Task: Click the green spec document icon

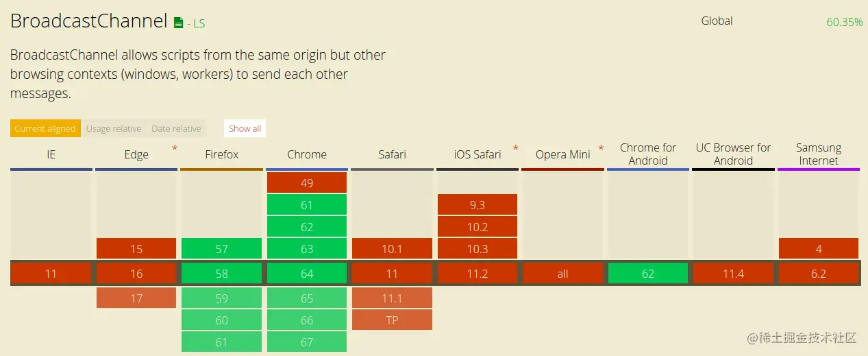Action: coord(178,23)
